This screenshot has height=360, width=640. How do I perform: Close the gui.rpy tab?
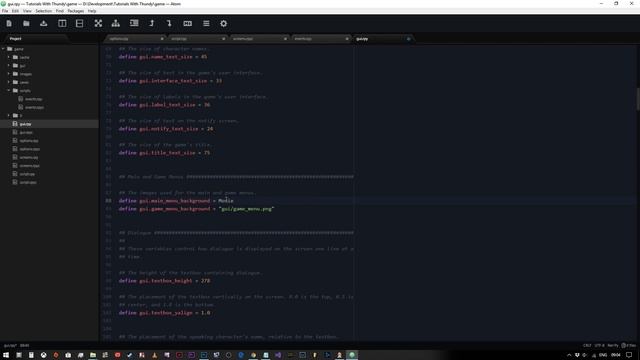[409, 39]
